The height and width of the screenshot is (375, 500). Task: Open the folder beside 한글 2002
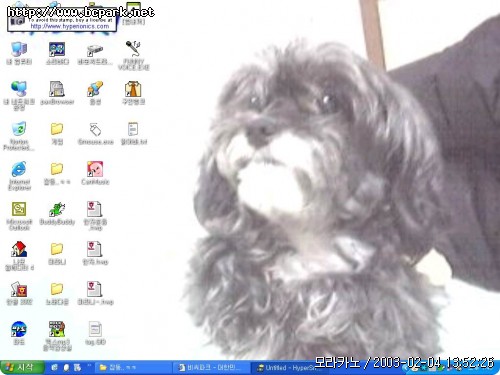[57, 293]
